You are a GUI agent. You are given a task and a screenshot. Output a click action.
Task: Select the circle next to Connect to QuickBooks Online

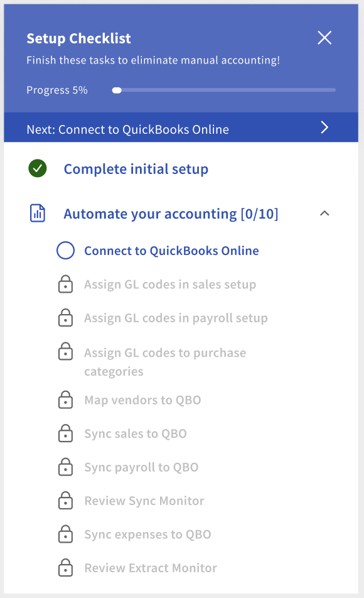[x=65, y=250]
